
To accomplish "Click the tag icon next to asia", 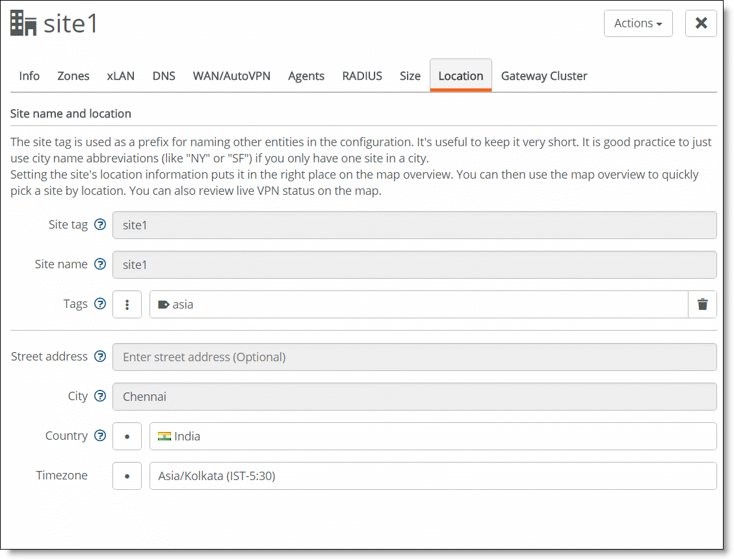I will tap(163, 305).
